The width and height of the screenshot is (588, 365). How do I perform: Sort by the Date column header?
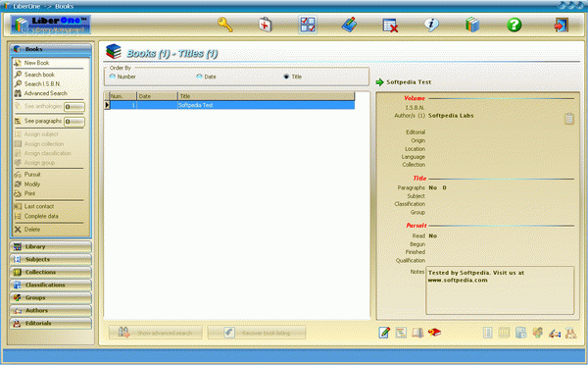point(157,96)
